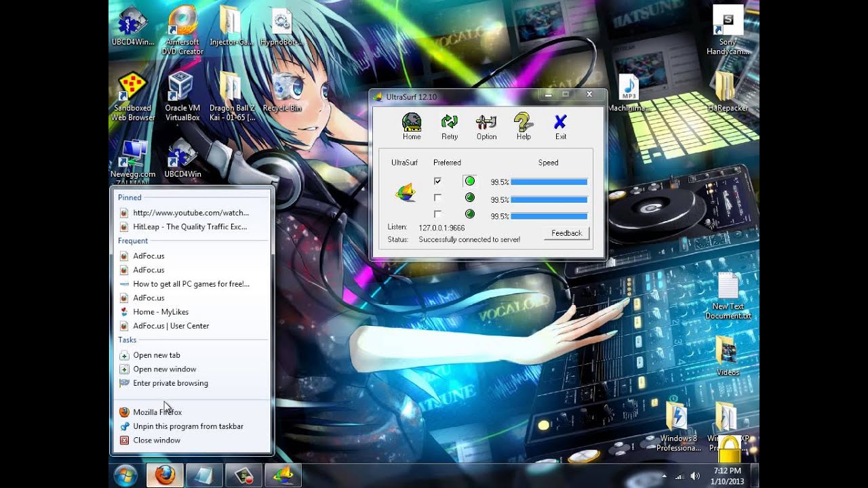Select Oracle VM VirtualBox desktop icon
Image resolution: width=868 pixels, height=488 pixels.
[182, 97]
